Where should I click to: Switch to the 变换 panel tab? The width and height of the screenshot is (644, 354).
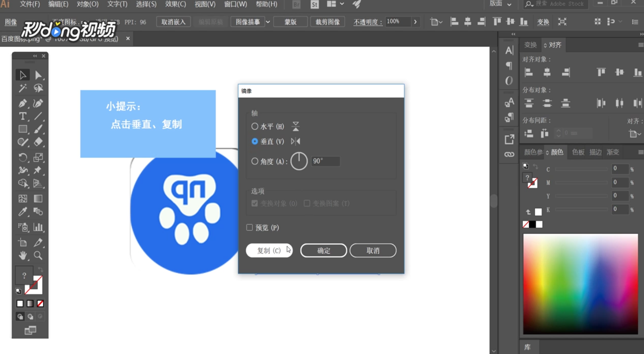click(530, 45)
